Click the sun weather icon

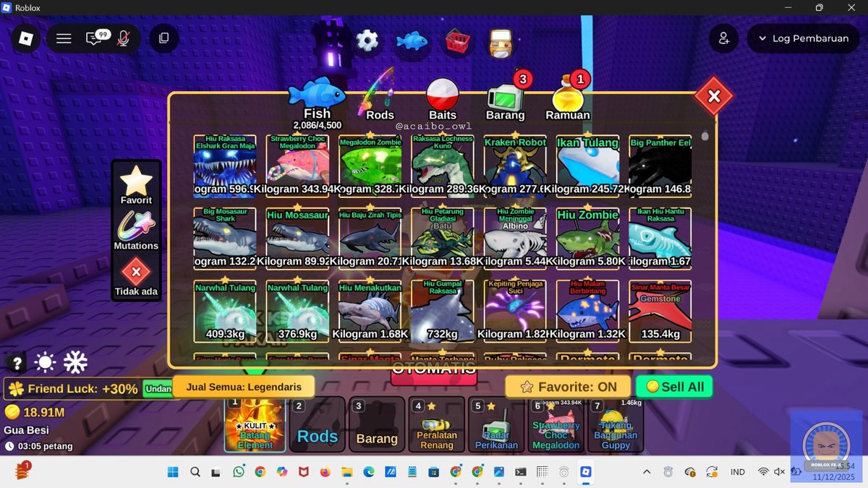tap(46, 362)
